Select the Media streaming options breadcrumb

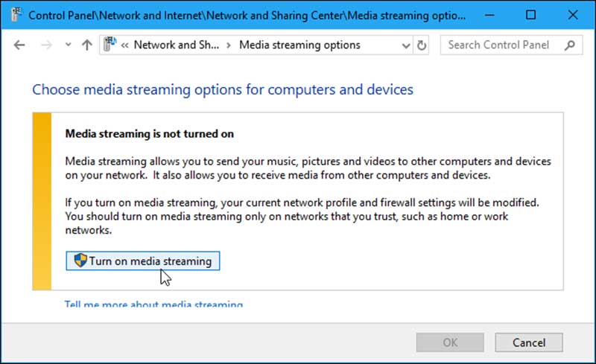point(299,45)
